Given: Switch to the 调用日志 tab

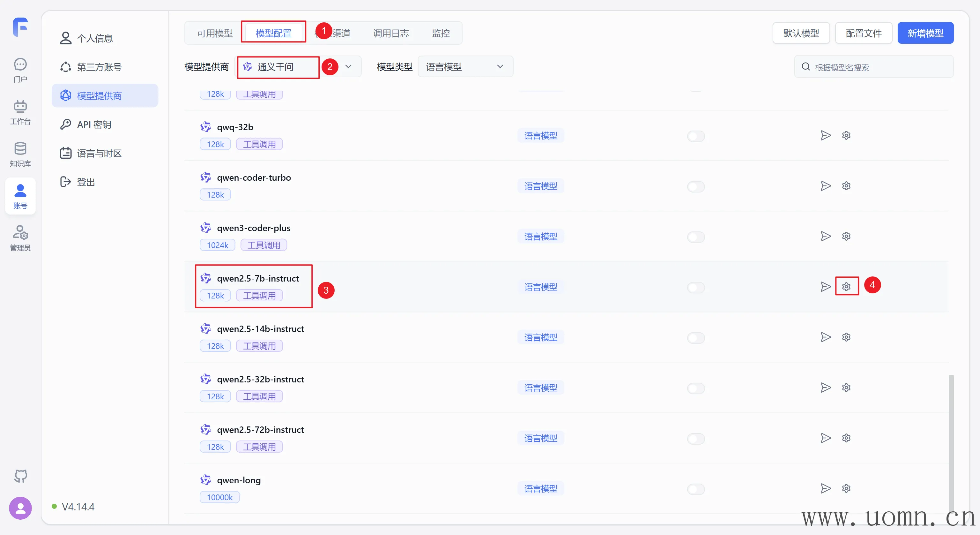Looking at the screenshot, I should (391, 33).
